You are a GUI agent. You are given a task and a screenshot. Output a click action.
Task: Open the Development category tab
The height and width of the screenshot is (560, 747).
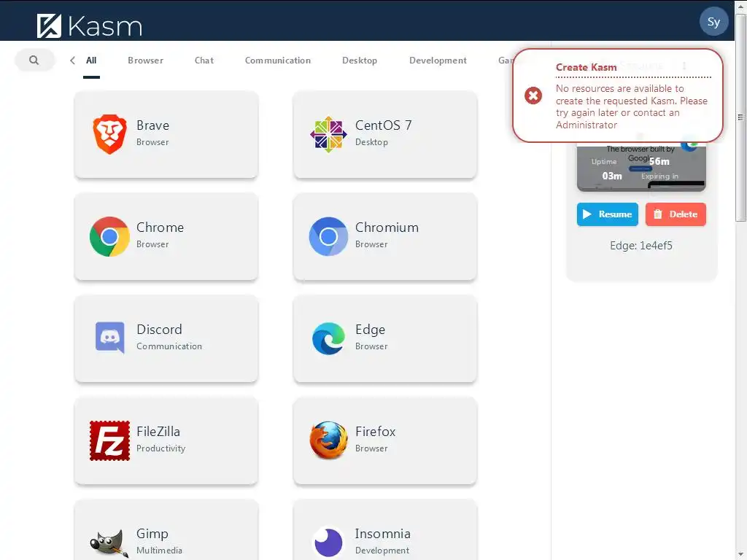click(x=438, y=61)
